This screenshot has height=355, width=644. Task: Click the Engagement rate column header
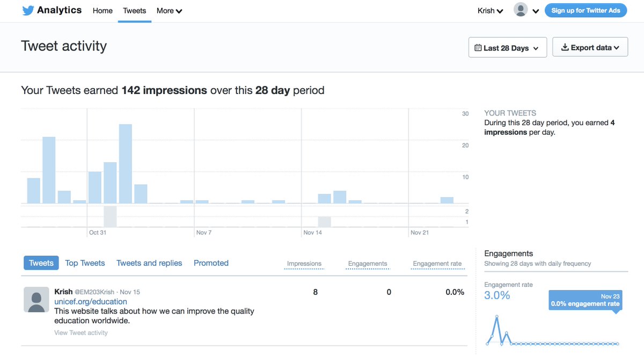click(x=437, y=264)
